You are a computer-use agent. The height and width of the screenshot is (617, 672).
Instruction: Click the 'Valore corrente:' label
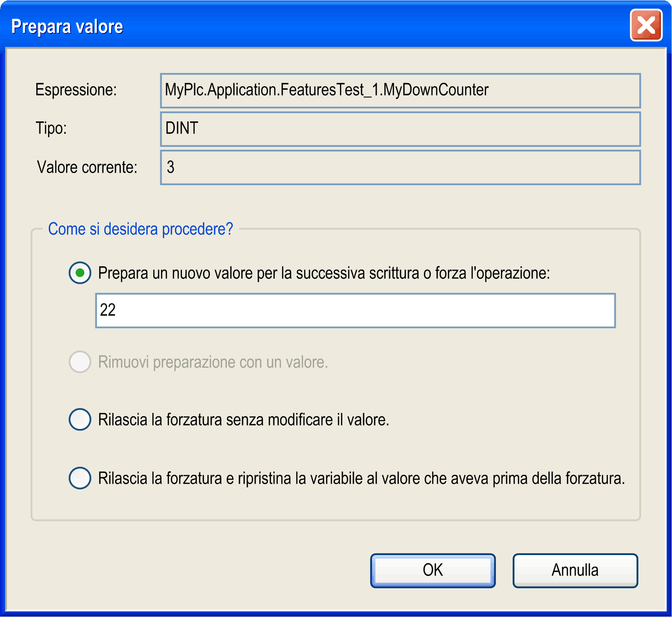pyautogui.click(x=87, y=167)
